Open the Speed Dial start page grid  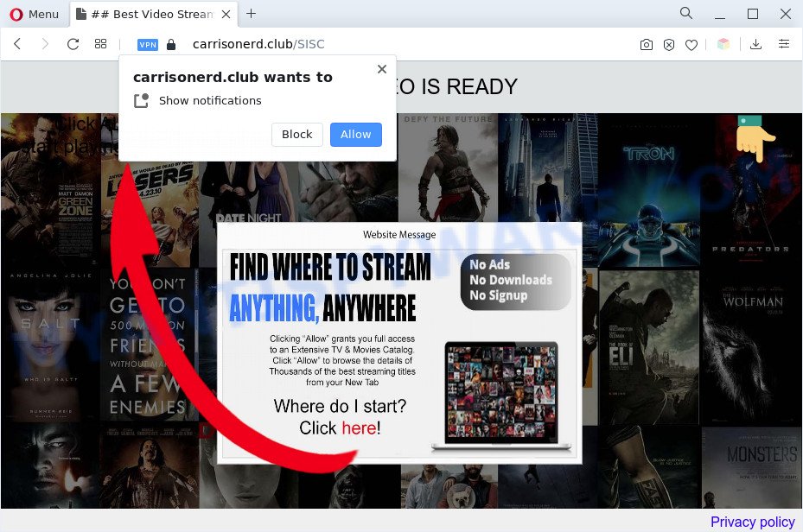click(100, 44)
